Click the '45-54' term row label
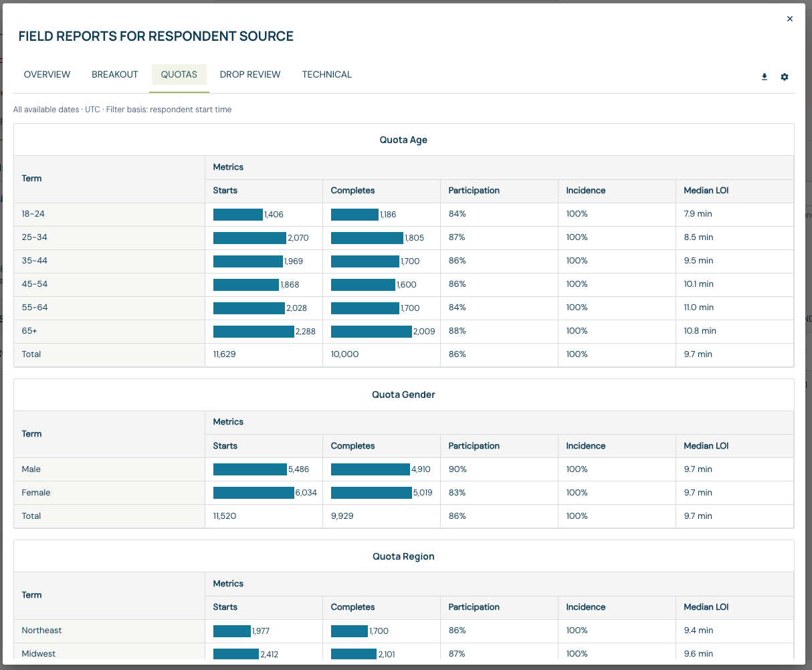Screen dimensions: 812x670 [x=35, y=284]
